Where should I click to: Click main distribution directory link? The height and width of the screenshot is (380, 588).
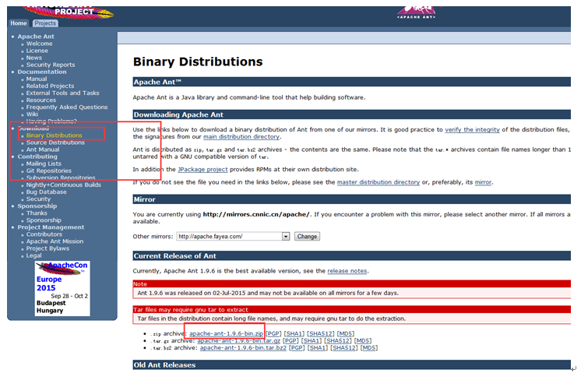[x=241, y=137]
